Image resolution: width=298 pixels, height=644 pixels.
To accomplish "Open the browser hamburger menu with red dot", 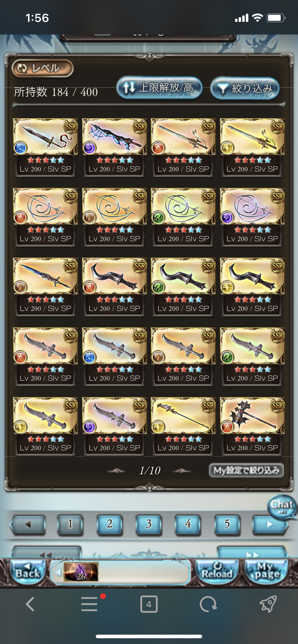I will click(x=90, y=603).
